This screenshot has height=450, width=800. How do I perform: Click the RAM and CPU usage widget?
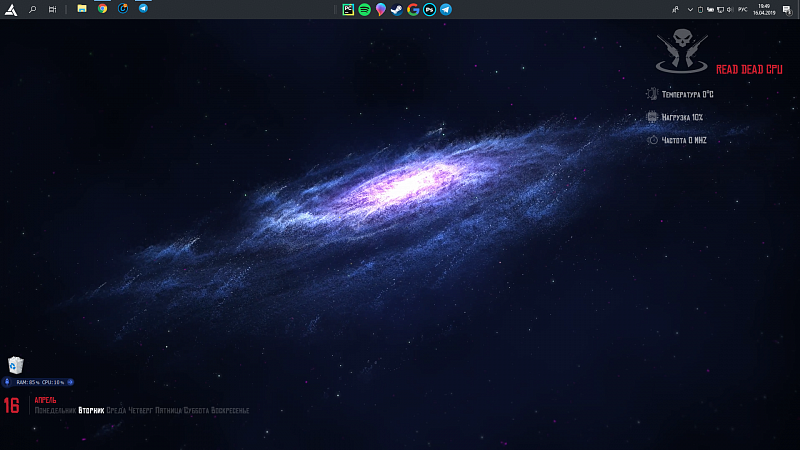(x=39, y=382)
